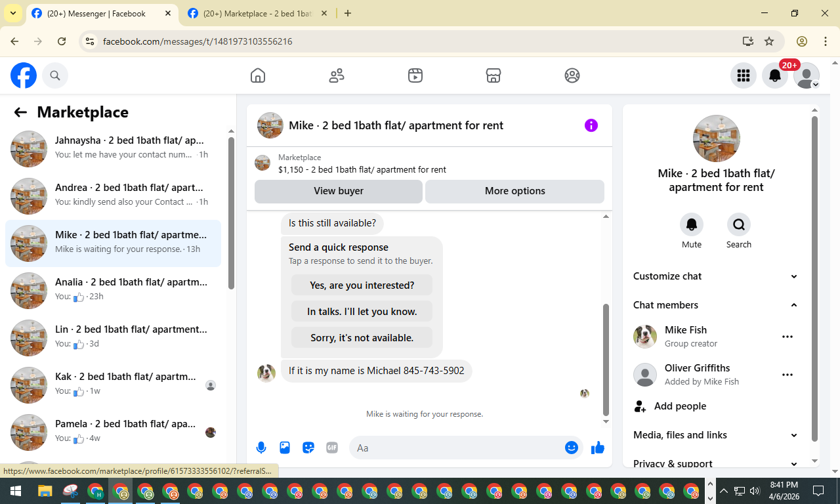Click the back arrow beside Marketplace heading

click(x=20, y=112)
